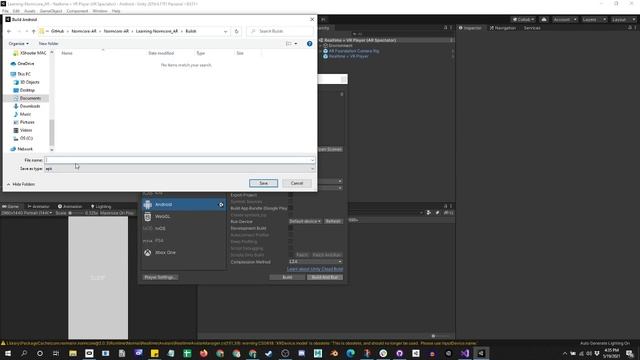Switch to Unity Services tab
Screen dimensions: 640x360
point(532,28)
